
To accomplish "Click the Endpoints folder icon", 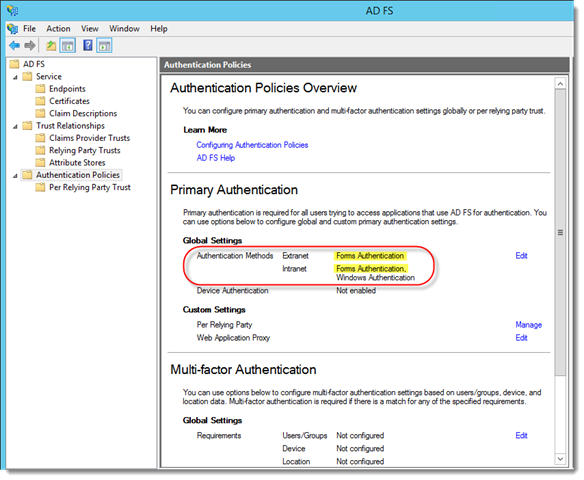I will point(40,89).
